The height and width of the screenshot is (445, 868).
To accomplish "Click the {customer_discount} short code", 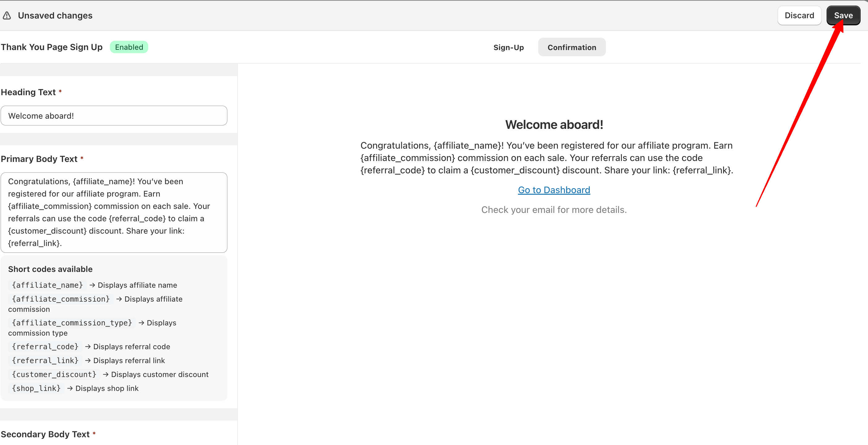I will (x=54, y=375).
